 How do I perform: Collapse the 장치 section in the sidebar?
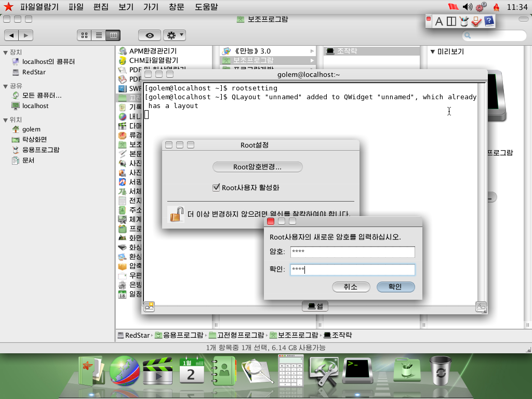(x=4, y=51)
